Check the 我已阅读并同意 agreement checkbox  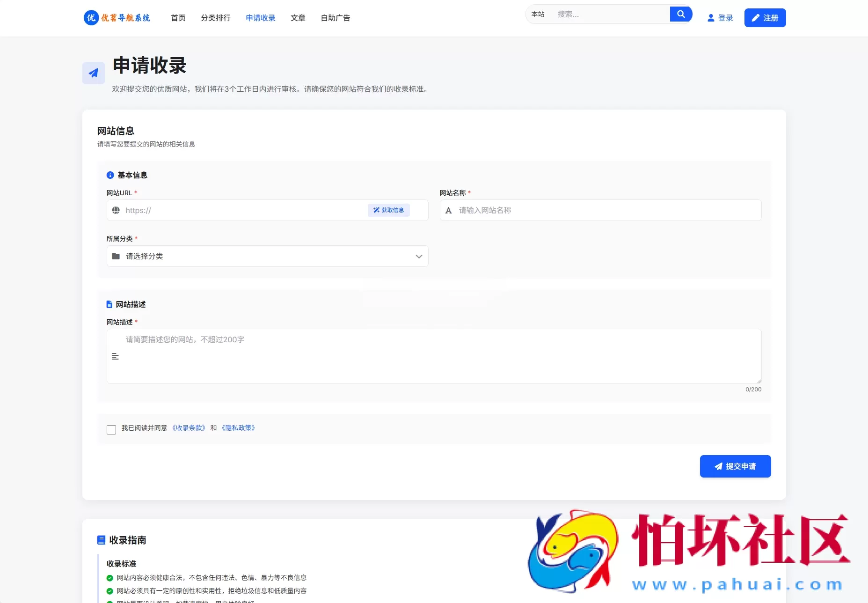coord(111,429)
